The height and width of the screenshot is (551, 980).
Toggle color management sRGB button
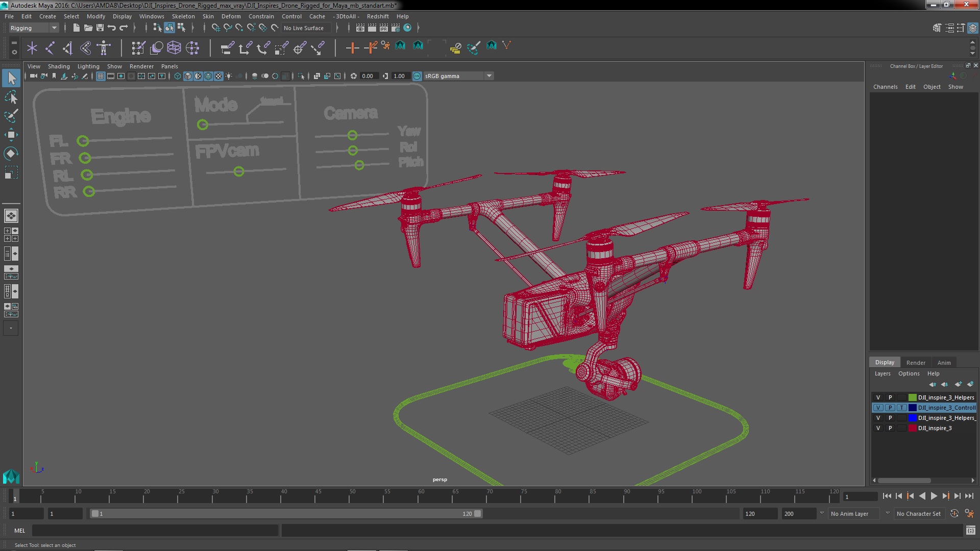pyautogui.click(x=417, y=76)
